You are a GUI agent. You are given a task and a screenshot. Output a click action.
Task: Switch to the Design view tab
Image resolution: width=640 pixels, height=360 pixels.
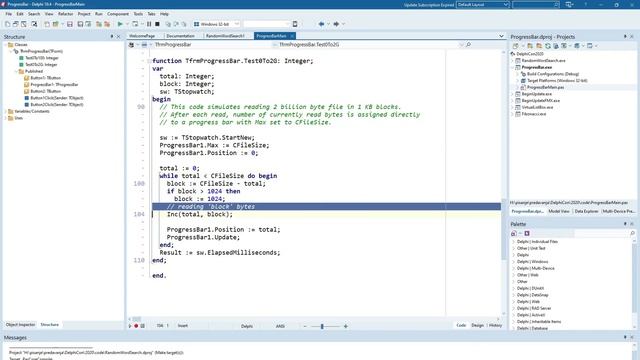pos(477,325)
